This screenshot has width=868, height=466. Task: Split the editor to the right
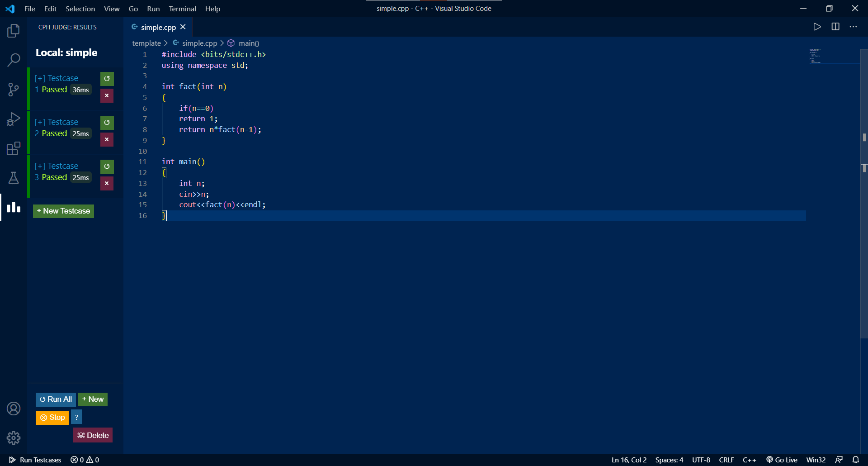point(835,27)
